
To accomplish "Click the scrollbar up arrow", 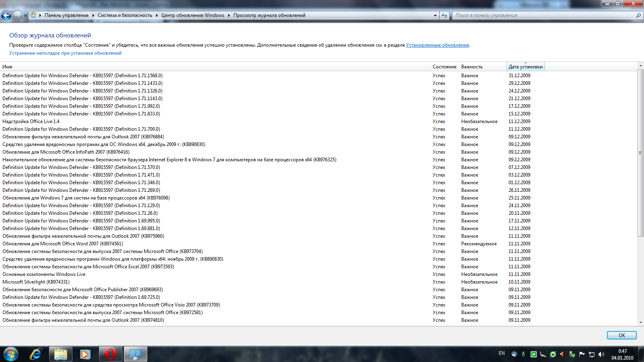I will tap(640, 65).
